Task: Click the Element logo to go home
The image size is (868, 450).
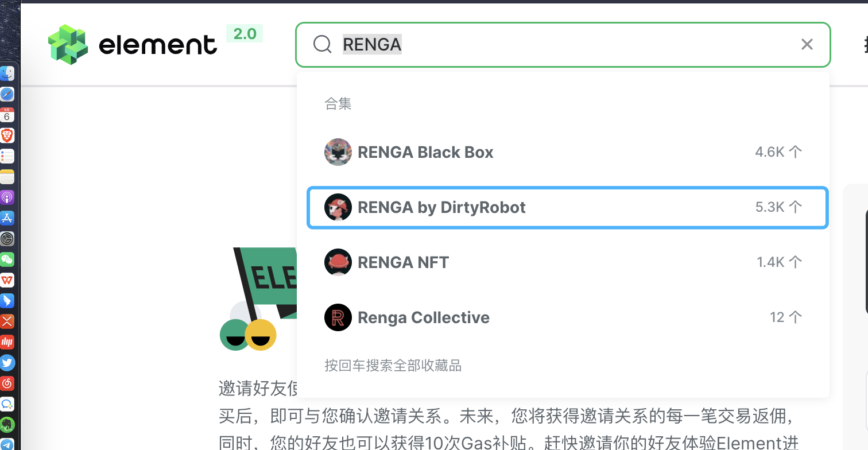Action: [x=133, y=45]
